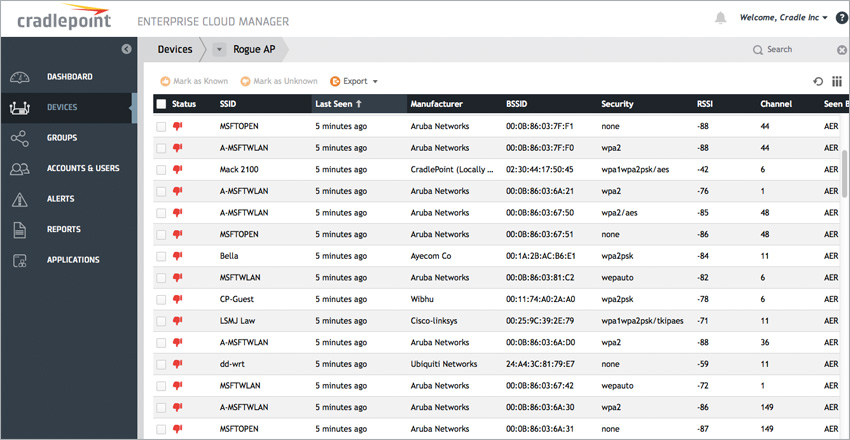The width and height of the screenshot is (850, 440).
Task: Open the Accounts & Users menu item
Action: (68, 169)
